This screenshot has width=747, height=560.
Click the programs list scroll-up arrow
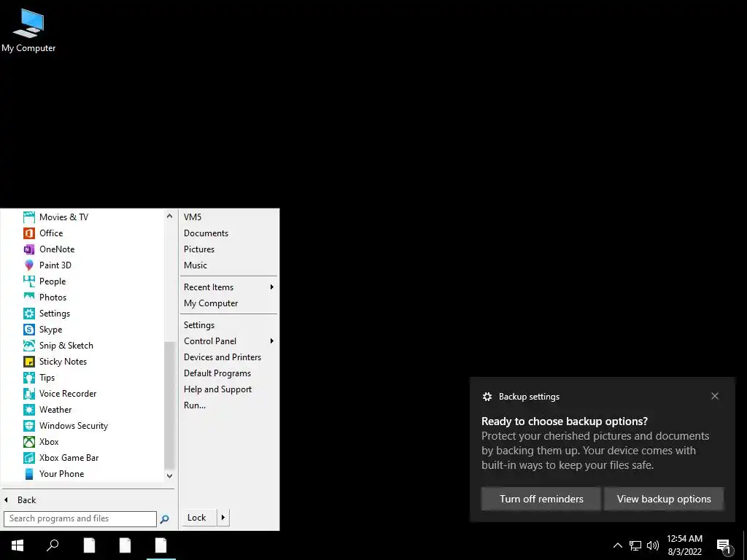(x=169, y=216)
